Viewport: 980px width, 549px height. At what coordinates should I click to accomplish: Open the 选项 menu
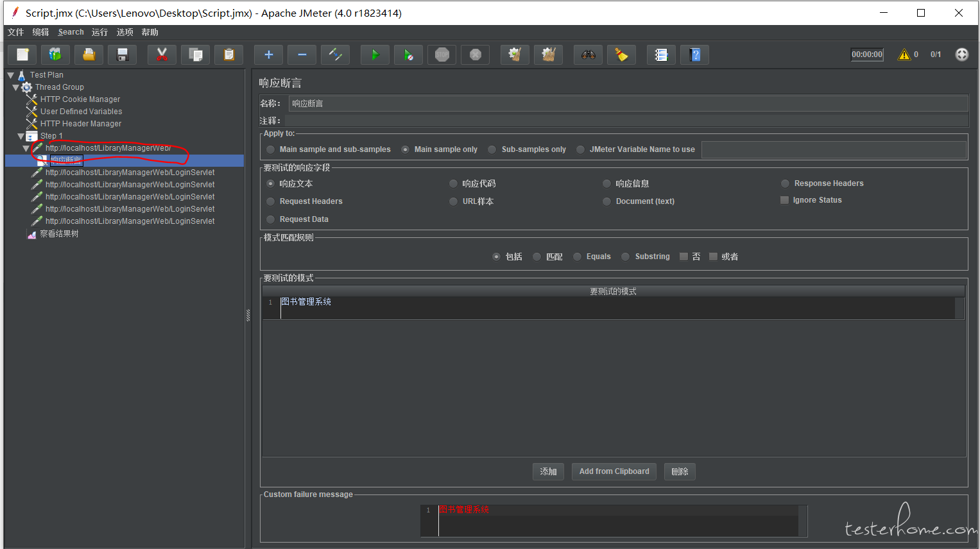(x=125, y=32)
